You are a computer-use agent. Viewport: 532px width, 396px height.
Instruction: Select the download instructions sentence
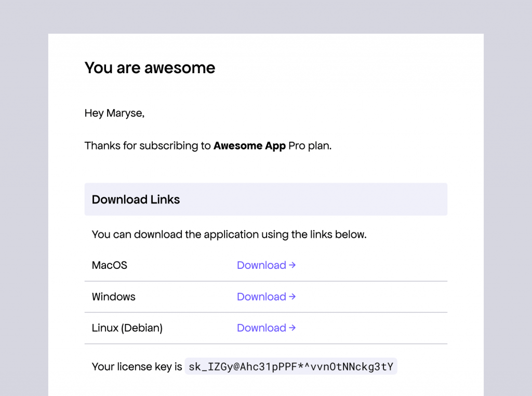(229, 234)
